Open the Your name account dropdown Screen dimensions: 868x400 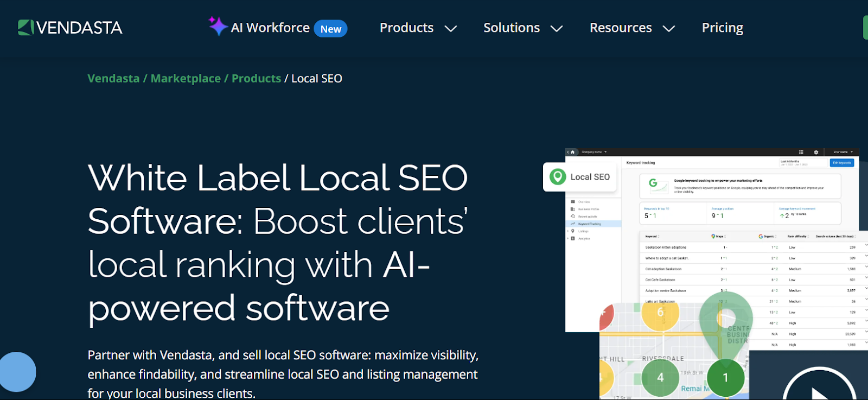click(x=843, y=152)
